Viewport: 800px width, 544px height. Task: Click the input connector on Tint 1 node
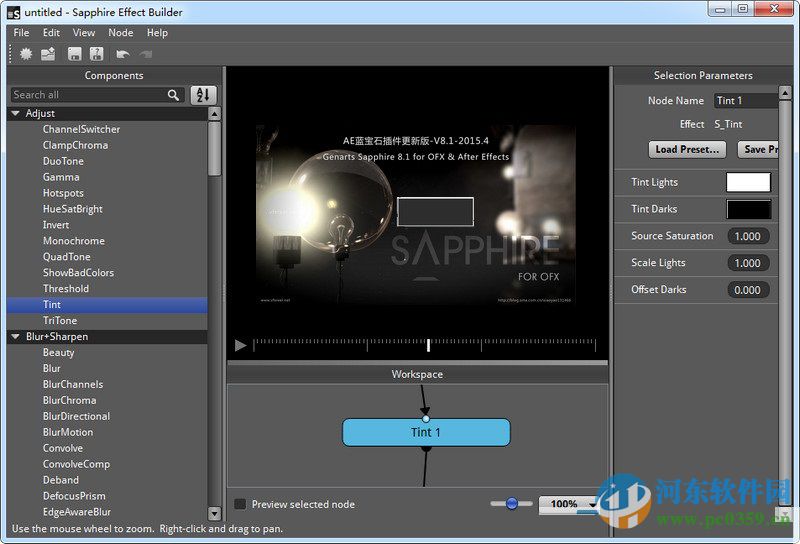coord(426,419)
